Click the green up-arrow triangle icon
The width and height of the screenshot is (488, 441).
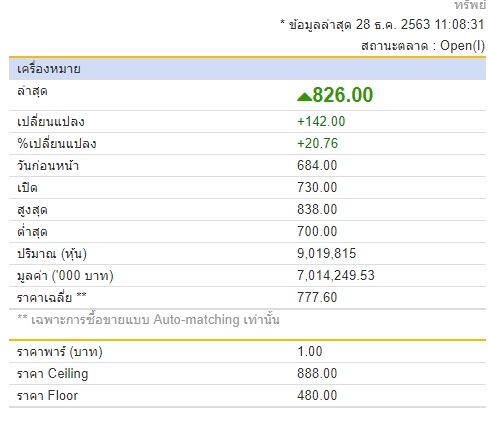pyautogui.click(x=304, y=97)
